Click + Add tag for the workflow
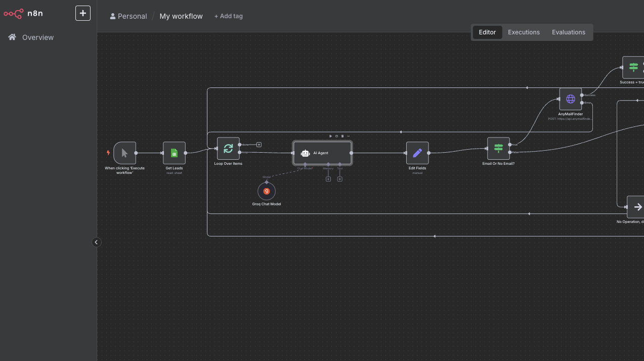The height and width of the screenshot is (361, 644). pyautogui.click(x=228, y=16)
